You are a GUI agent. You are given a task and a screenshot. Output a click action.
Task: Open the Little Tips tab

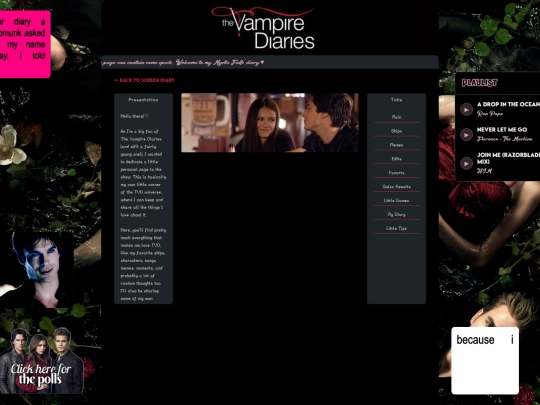396,228
